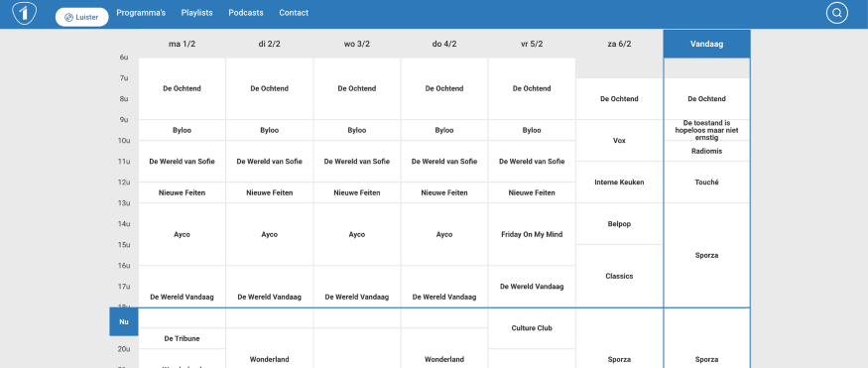Open De Ochtend on Thursday
Screen dimensions: 868x368
pyautogui.click(x=444, y=88)
